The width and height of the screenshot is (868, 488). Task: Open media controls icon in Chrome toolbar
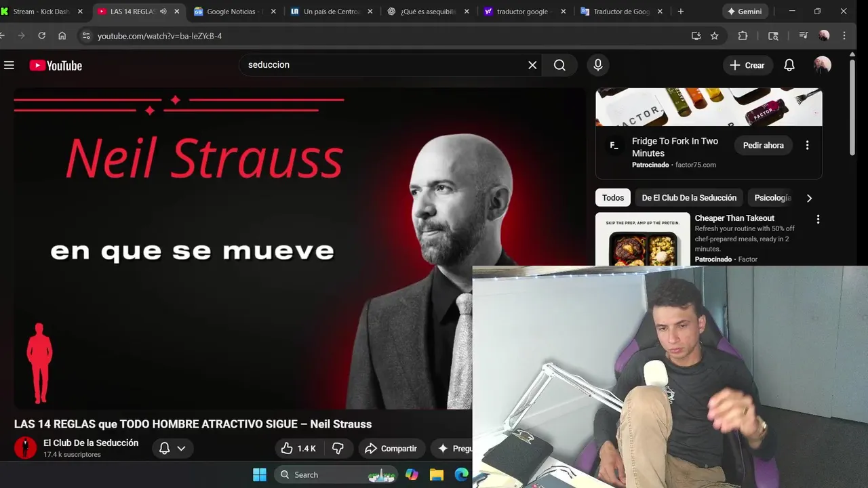(x=804, y=36)
